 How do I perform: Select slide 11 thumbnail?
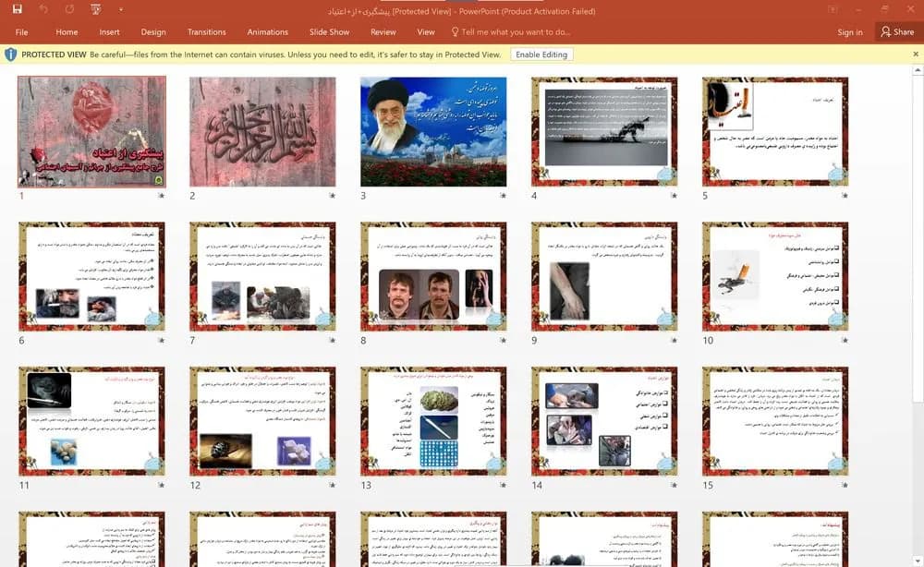91,422
